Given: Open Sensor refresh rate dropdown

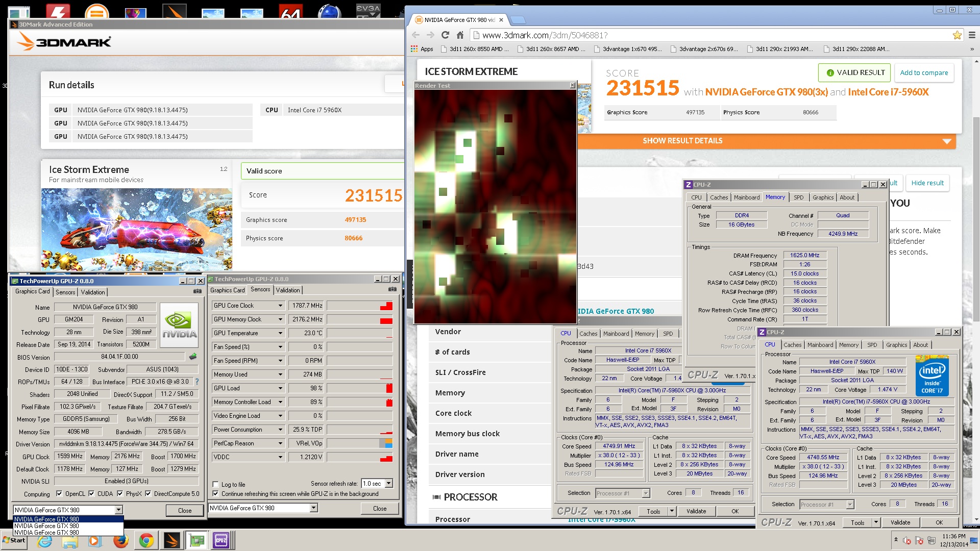Looking at the screenshot, I should coord(388,483).
